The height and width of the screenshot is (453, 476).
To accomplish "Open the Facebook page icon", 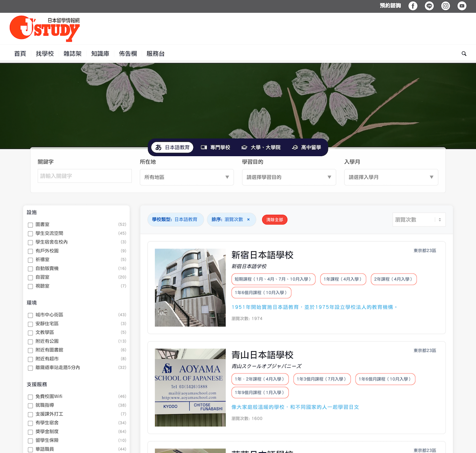I will pos(413,6).
